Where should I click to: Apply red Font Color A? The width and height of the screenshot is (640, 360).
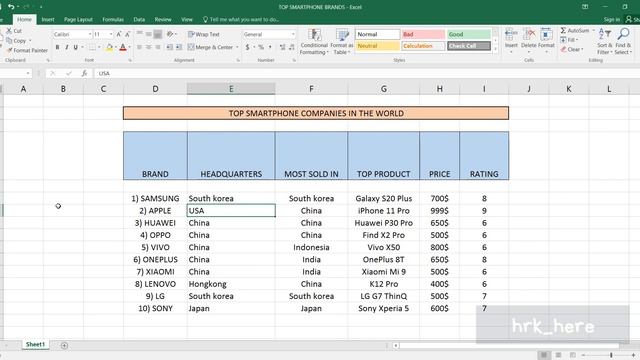pos(123,48)
